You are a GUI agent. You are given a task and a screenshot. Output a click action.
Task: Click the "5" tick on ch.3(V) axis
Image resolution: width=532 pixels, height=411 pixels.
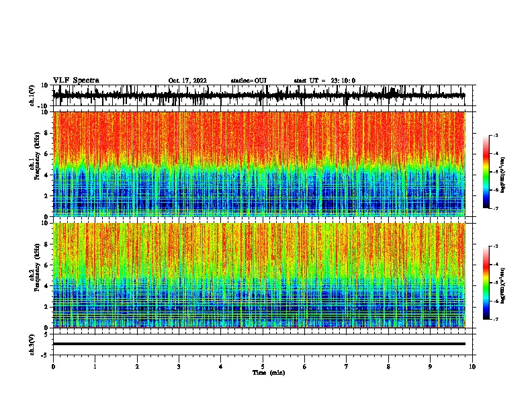pos(46,334)
